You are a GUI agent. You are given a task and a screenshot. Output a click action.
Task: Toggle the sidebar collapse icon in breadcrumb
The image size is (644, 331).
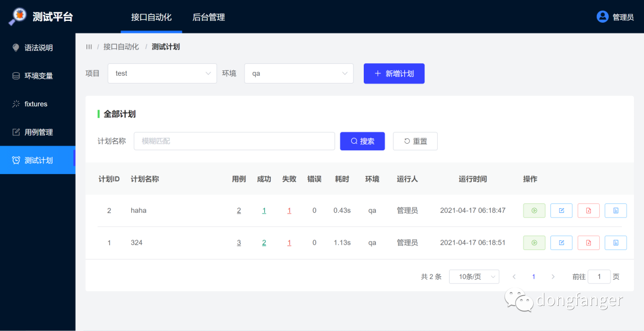[89, 47]
